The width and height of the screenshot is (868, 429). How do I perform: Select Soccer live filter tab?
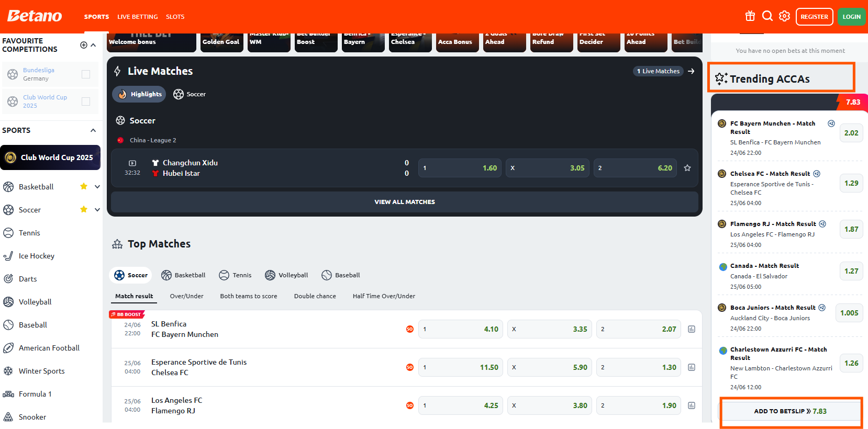coord(190,94)
